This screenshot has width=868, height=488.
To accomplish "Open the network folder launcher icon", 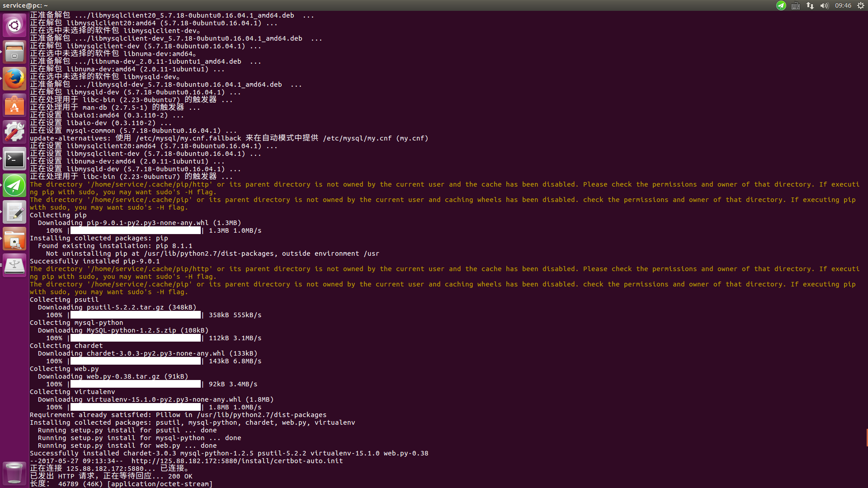I will pyautogui.click(x=14, y=239).
